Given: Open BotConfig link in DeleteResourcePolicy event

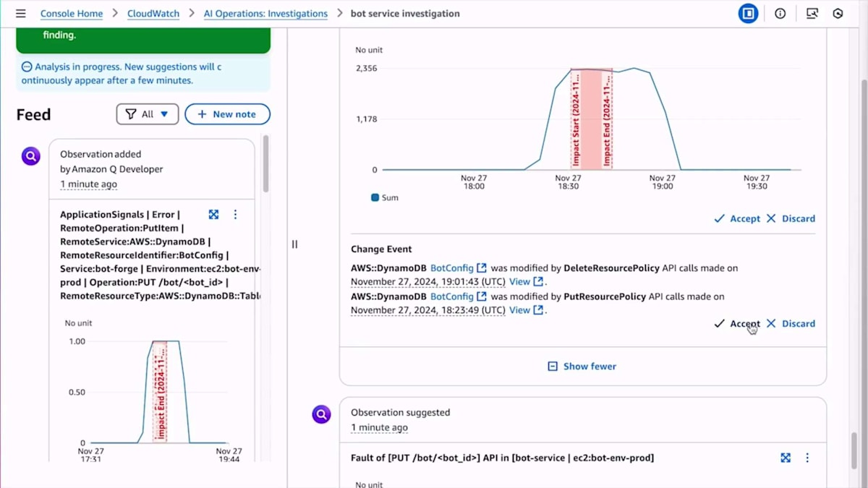Looking at the screenshot, I should [x=452, y=268].
